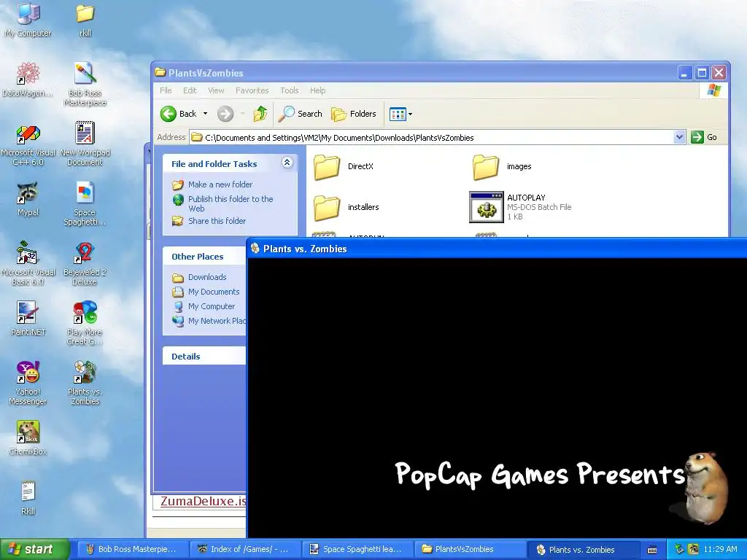Open the rkill folder on desktop

(x=85, y=19)
